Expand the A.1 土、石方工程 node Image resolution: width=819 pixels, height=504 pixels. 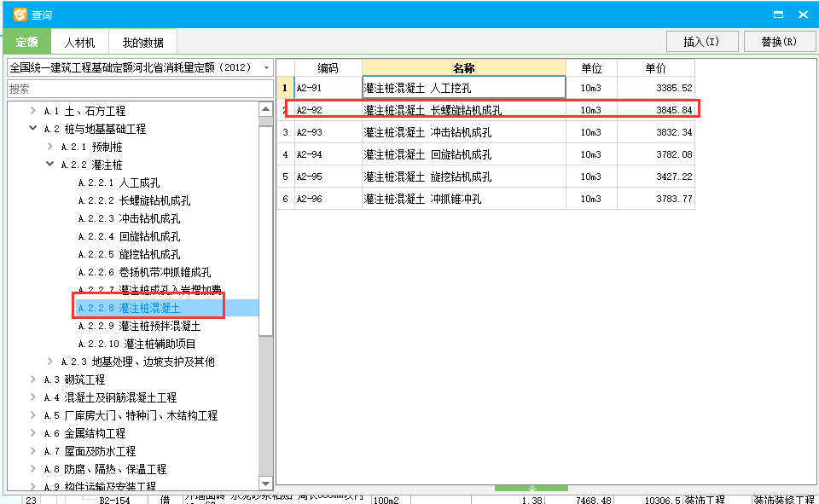(33, 111)
